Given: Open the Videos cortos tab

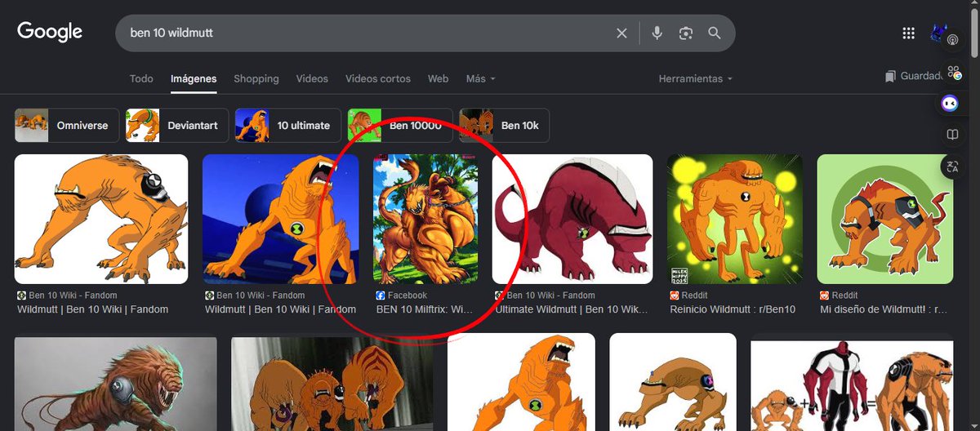Looking at the screenshot, I should (378, 78).
